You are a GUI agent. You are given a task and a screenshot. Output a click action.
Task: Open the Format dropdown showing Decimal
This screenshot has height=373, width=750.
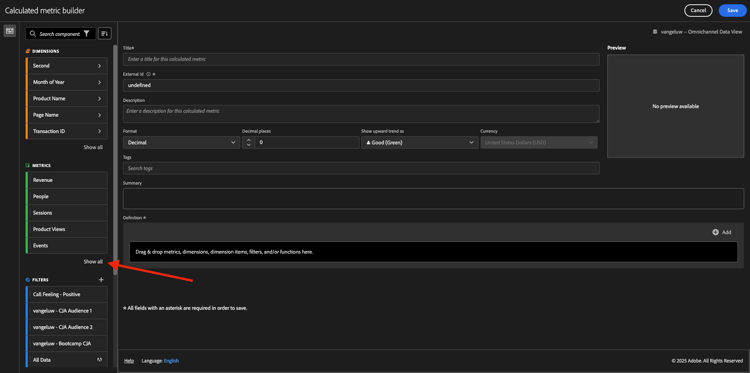pyautogui.click(x=181, y=143)
